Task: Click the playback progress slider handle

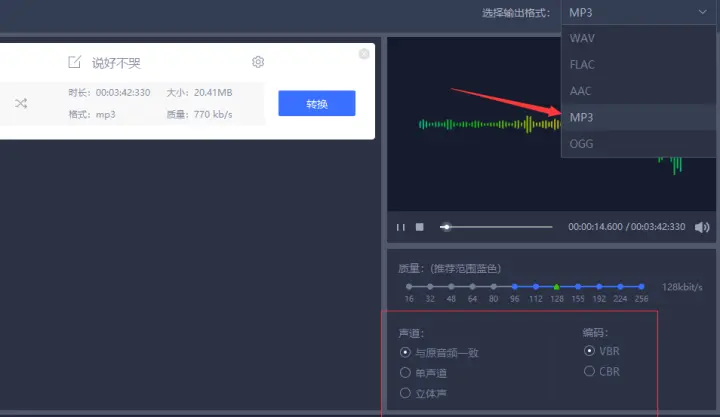Action: tap(446, 227)
